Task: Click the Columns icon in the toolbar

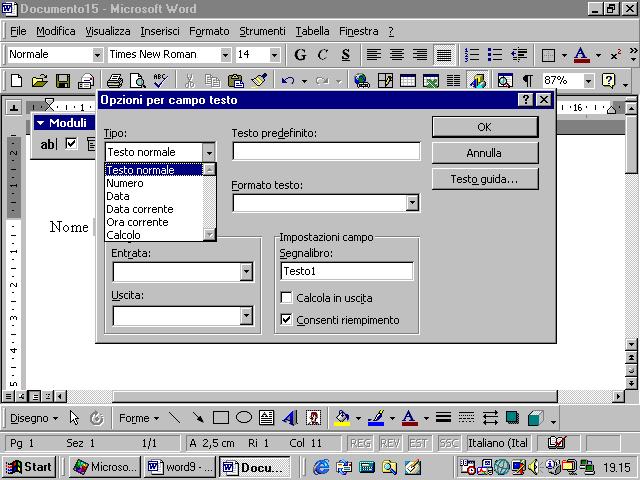Action: pos(453,81)
